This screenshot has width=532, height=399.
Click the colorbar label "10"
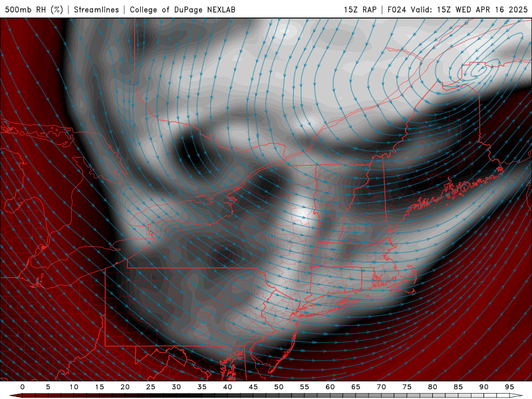74,387
